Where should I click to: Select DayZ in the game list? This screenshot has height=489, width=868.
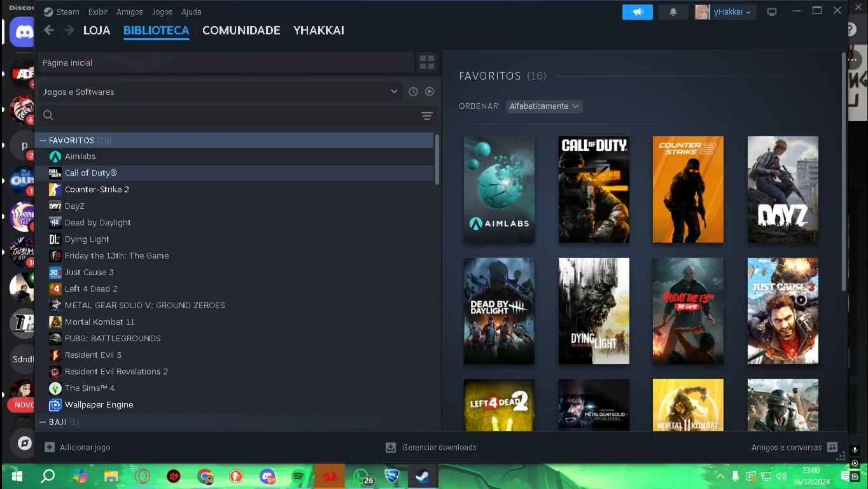coord(234,206)
